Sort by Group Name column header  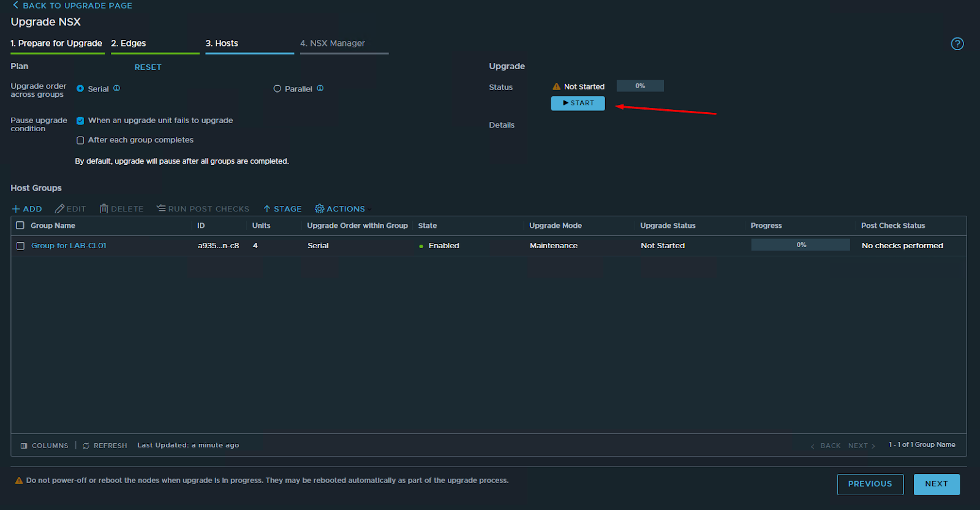pos(53,226)
